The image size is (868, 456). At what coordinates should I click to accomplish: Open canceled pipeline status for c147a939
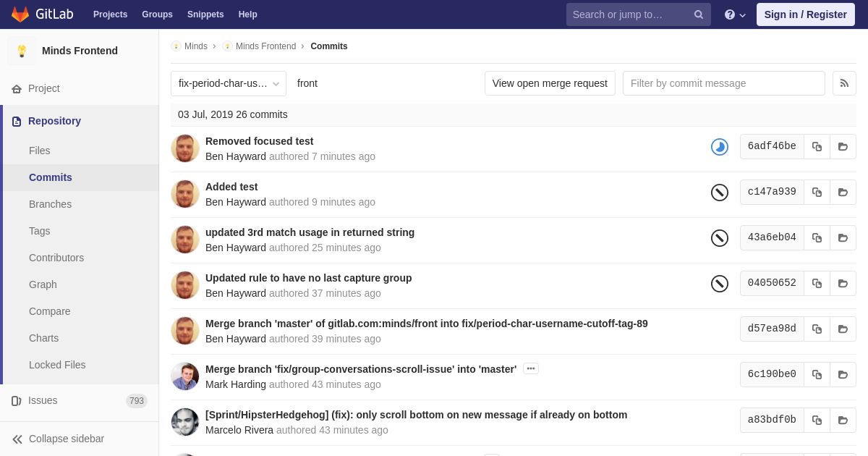(720, 193)
